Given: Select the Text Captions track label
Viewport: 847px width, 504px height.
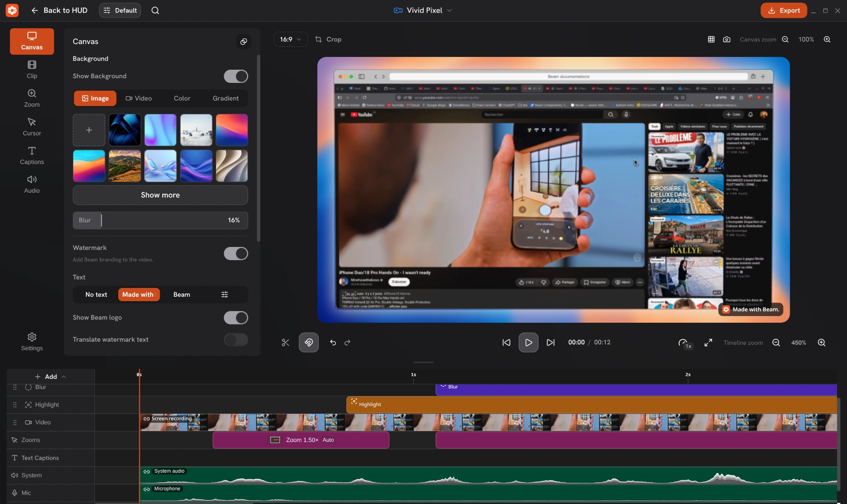Looking at the screenshot, I should click(40, 458).
